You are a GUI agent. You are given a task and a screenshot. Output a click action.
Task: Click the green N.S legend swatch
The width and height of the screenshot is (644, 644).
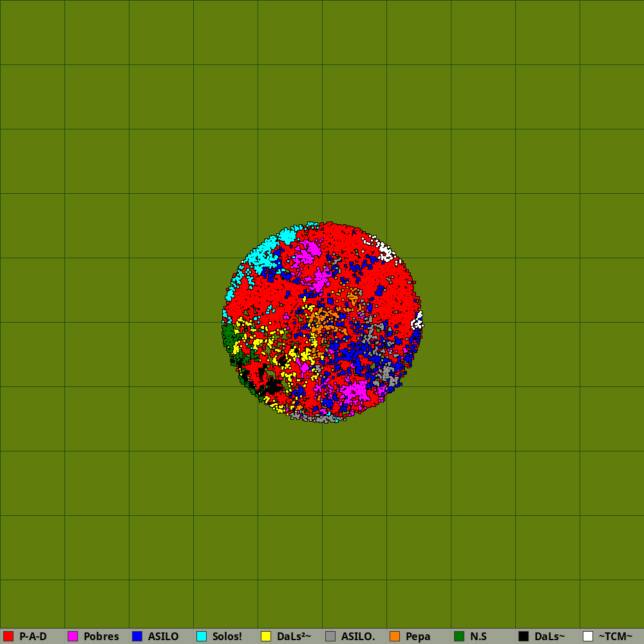pos(459,636)
